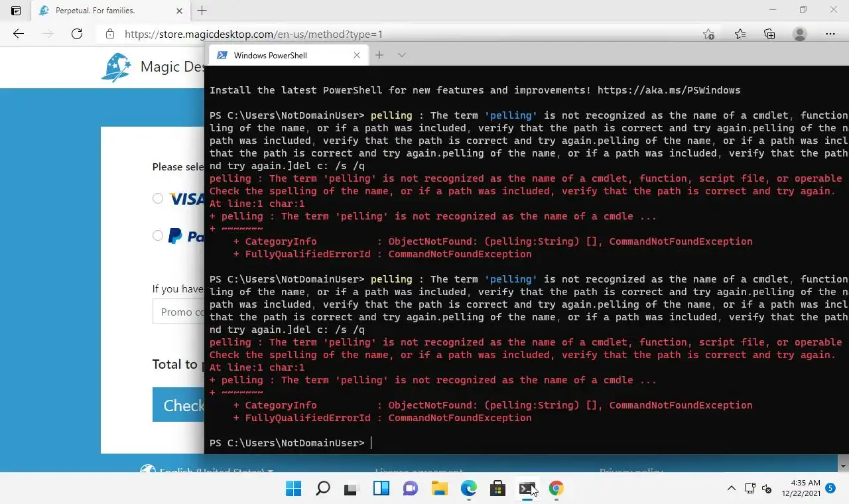Minimize the Edge browser window
Screen dimensions: 849x504
click(x=772, y=10)
